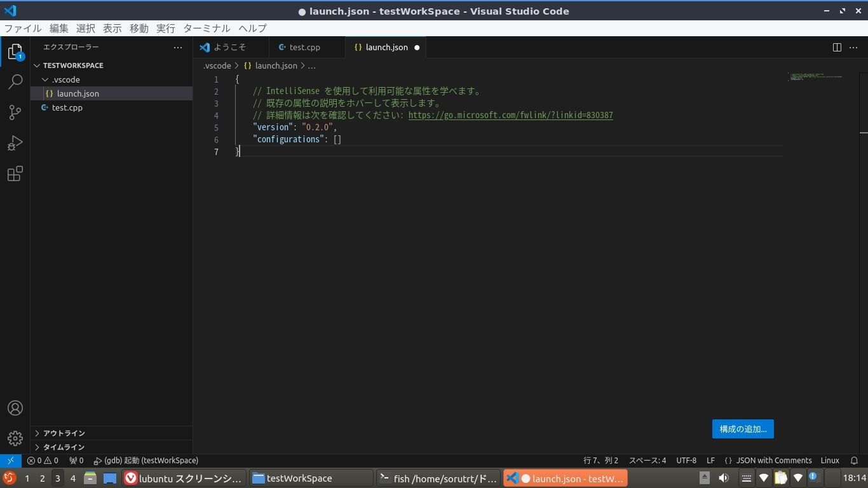Open the ファイル menu

tap(23, 29)
